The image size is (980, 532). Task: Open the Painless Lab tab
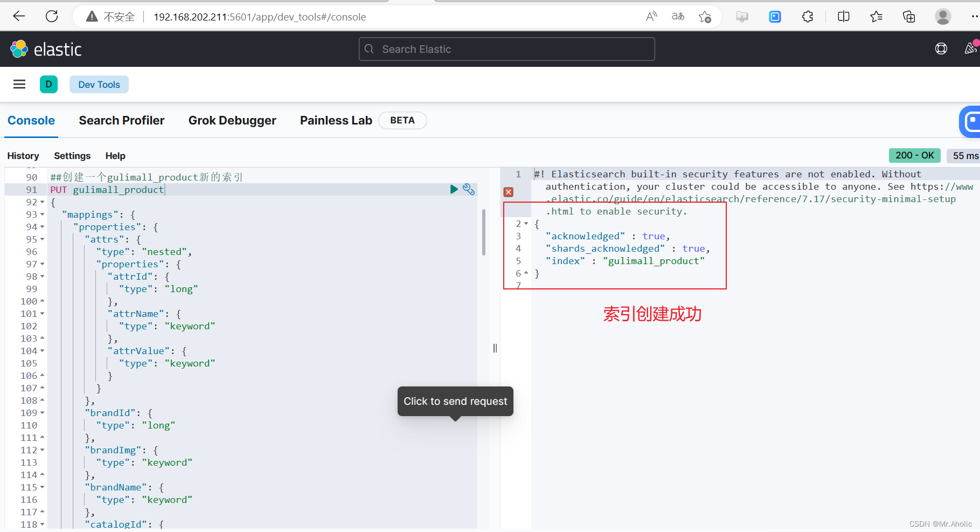pos(336,121)
